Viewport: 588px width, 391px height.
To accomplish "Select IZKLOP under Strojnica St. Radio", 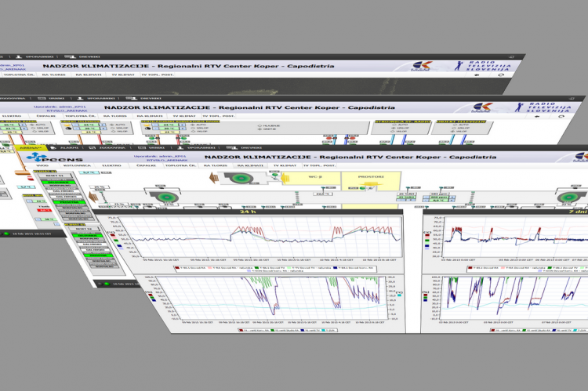I will click(394, 128).
